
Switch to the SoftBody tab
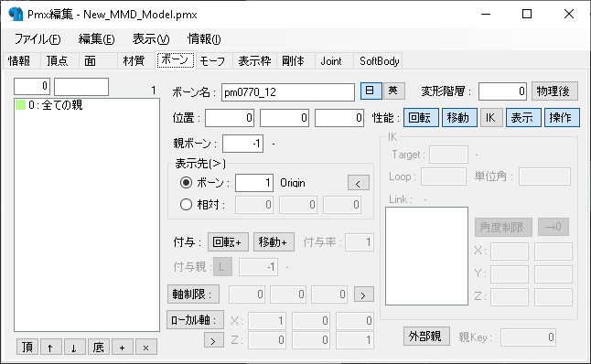pos(379,60)
